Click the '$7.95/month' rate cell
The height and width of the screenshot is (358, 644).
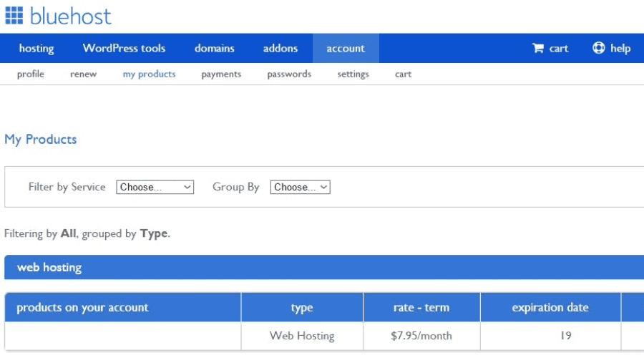[x=421, y=336]
